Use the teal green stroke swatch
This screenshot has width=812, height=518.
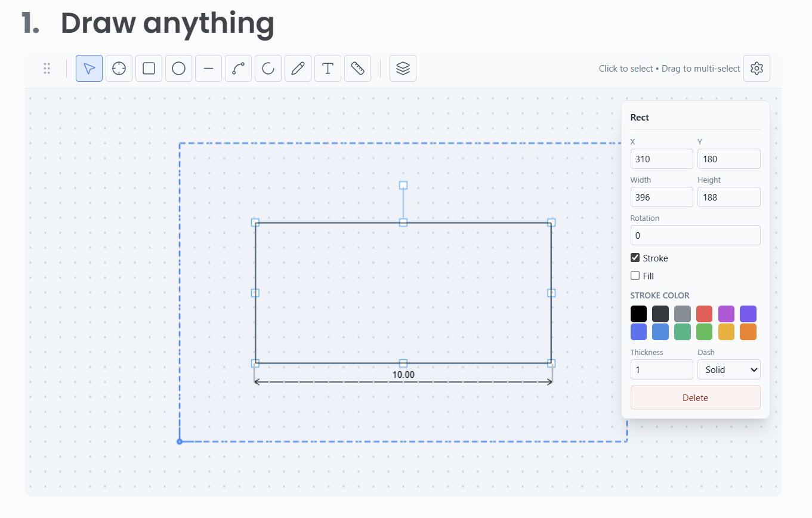click(x=683, y=332)
